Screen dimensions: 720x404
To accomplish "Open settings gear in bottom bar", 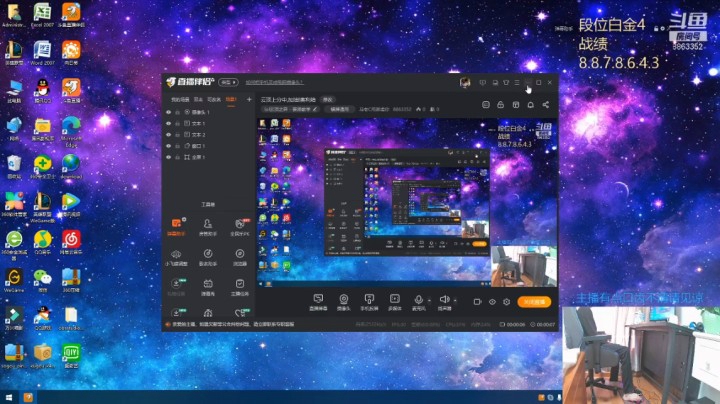I will tap(506, 302).
